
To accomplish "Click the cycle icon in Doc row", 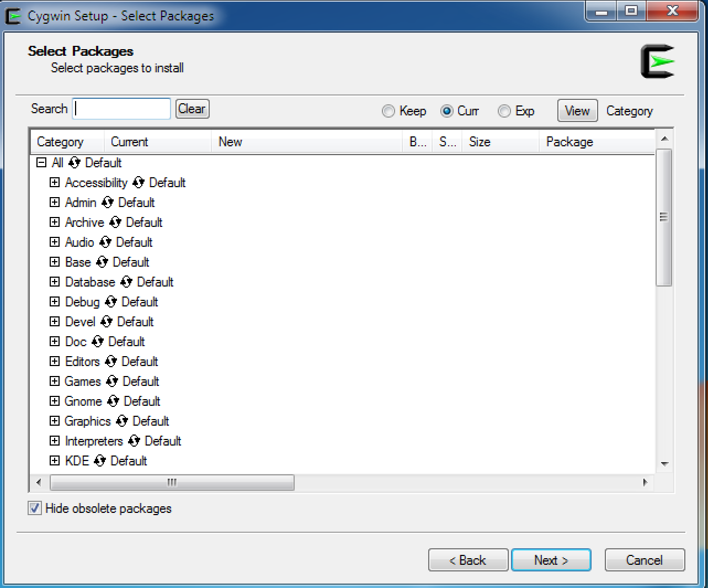I will click(x=98, y=342).
